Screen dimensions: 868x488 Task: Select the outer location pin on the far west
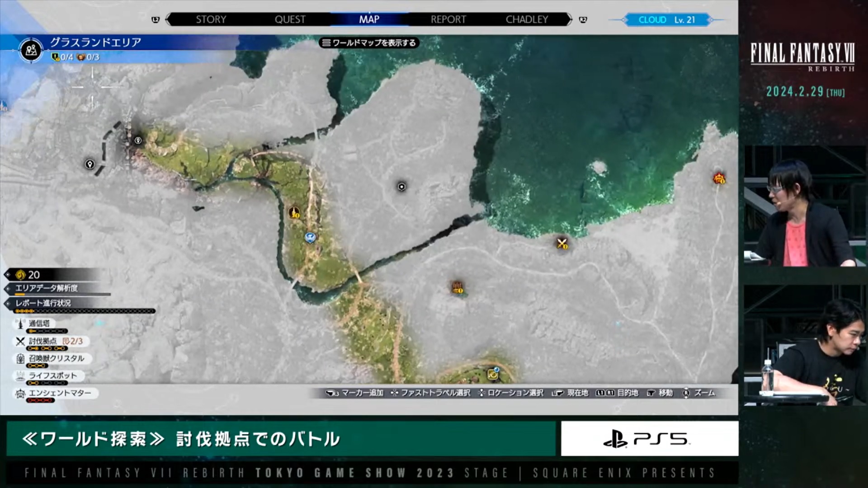pyautogui.click(x=90, y=164)
